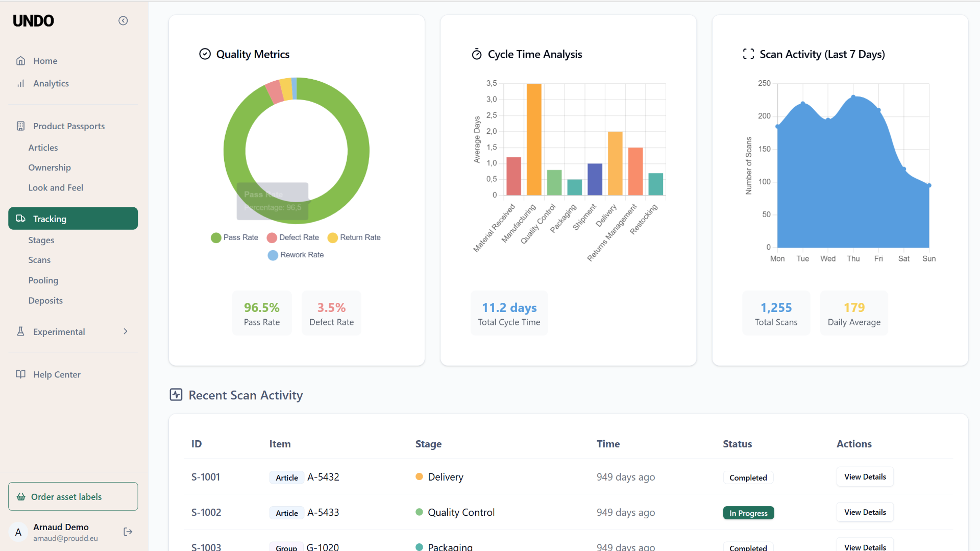980x551 pixels.
Task: Select the Tracking menu item
Action: (x=73, y=219)
